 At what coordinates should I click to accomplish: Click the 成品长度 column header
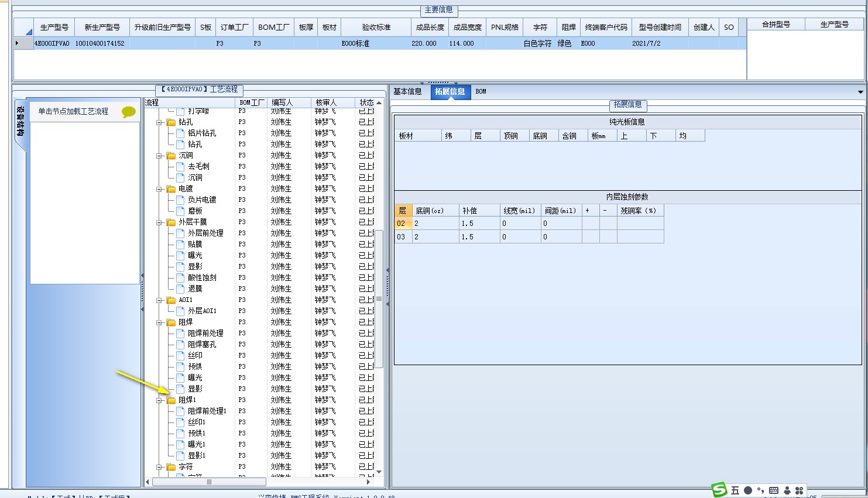[x=430, y=27]
